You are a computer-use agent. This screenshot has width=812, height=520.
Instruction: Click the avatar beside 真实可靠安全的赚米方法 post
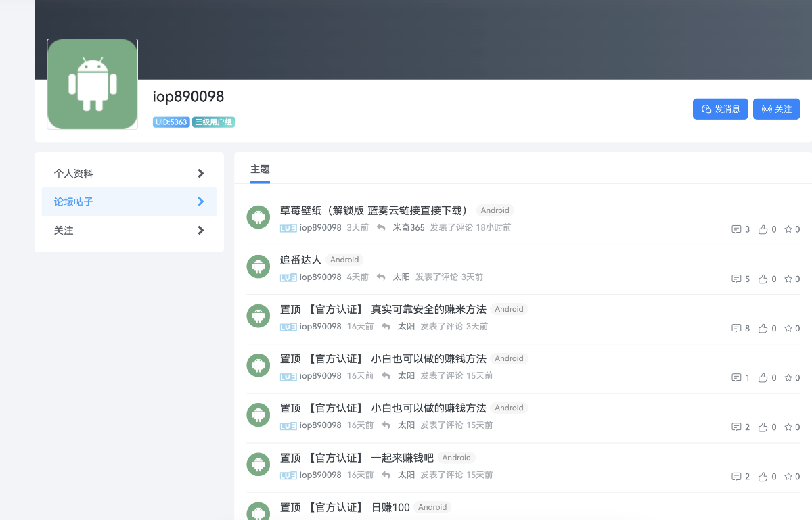point(258,316)
